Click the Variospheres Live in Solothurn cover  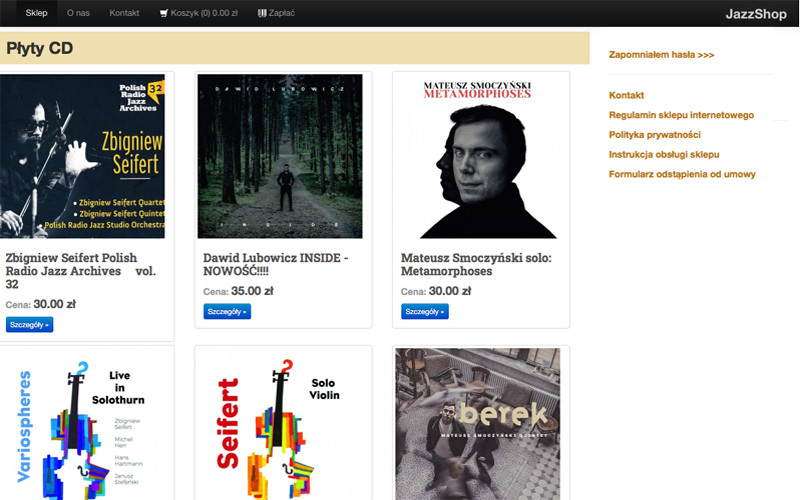pyautogui.click(x=83, y=424)
